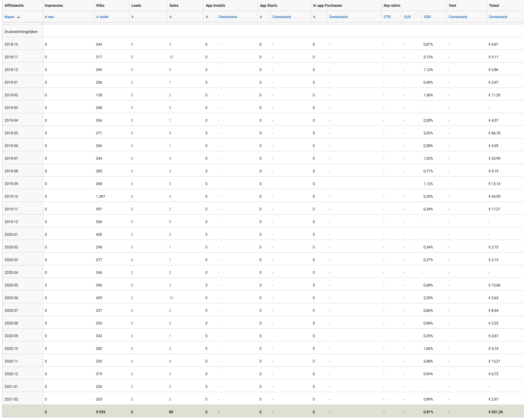The image size is (524, 420).
Task: Sort by the CTR ratio header
Action: point(387,17)
